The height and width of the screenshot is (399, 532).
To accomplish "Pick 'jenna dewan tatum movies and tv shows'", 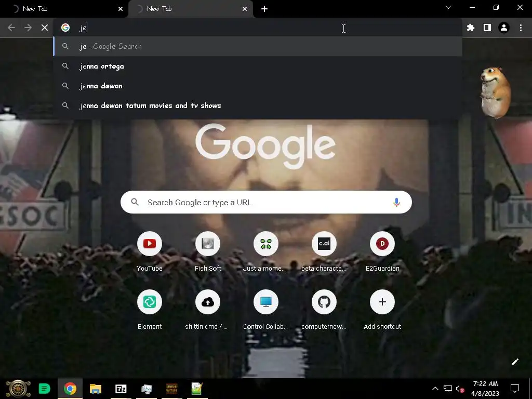I will click(258, 105).
